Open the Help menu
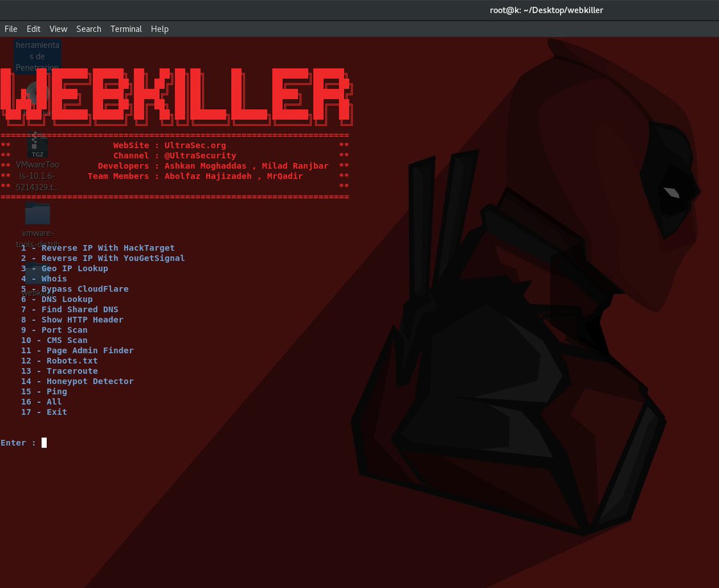The image size is (719, 588). tap(159, 28)
